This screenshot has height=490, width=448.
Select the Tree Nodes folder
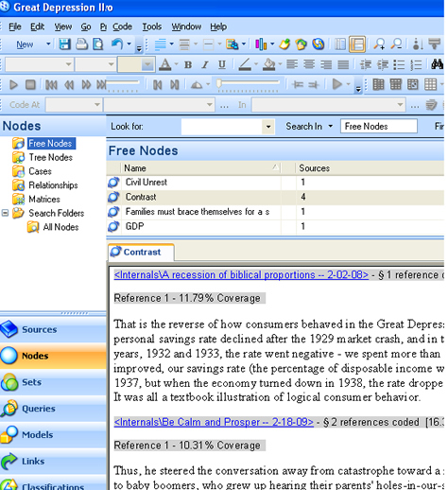coord(50,157)
